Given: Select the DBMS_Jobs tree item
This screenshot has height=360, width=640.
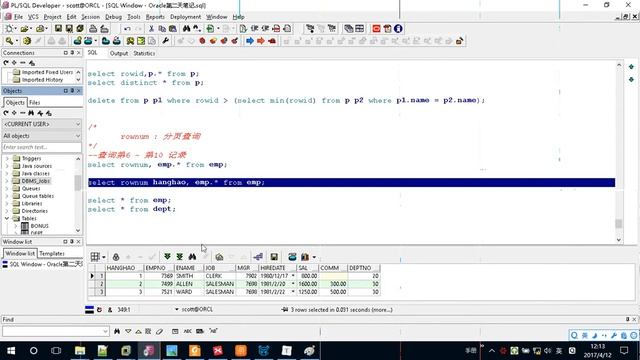Looking at the screenshot, I should pos(36,181).
